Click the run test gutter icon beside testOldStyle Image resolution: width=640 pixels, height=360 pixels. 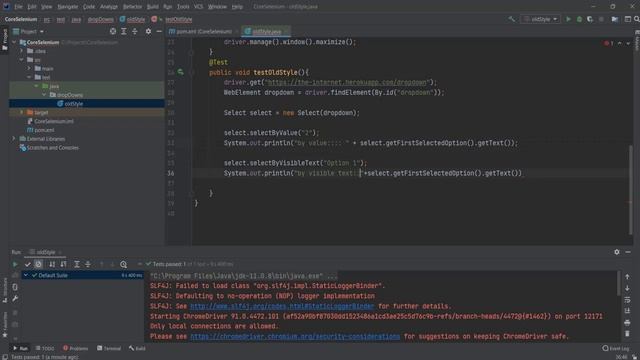180,72
